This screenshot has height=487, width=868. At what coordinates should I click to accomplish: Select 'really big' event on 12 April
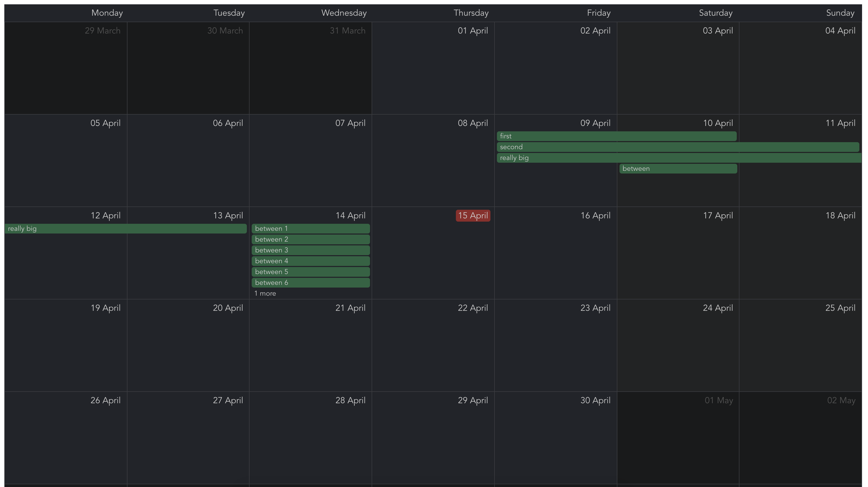[x=125, y=229]
